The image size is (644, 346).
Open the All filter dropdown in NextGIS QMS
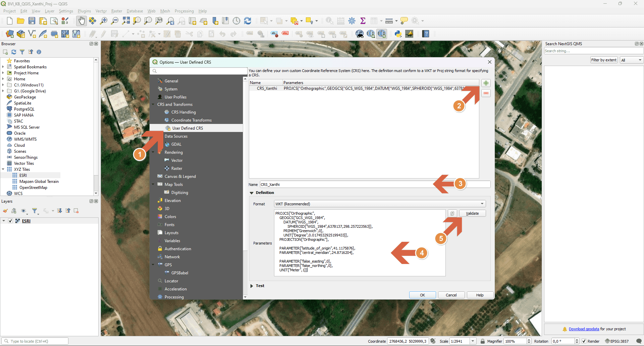pos(631,60)
